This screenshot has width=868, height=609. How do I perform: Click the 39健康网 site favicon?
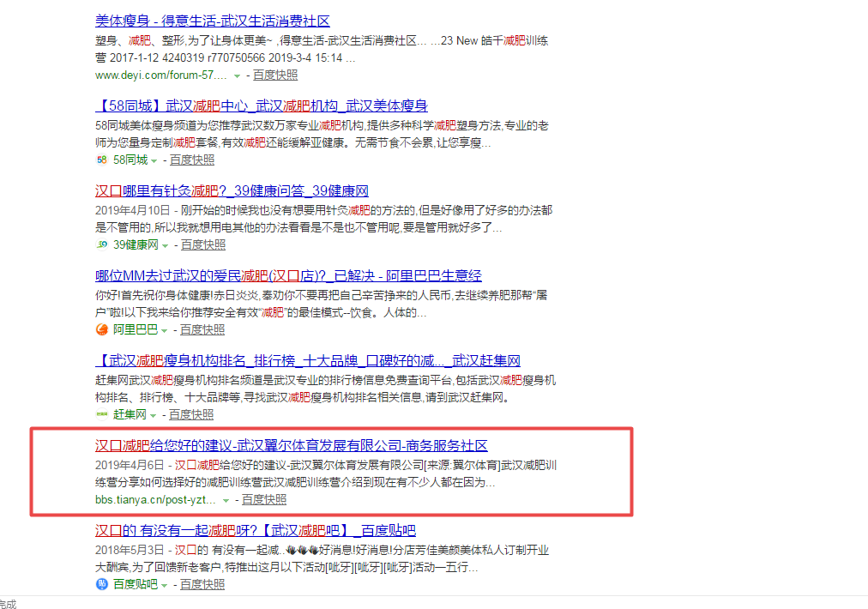(102, 244)
